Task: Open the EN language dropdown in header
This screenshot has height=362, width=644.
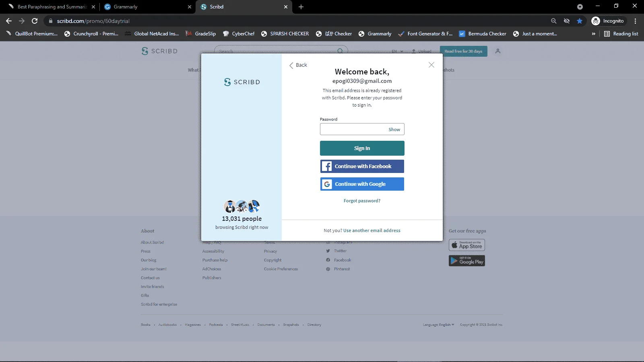Action: click(x=397, y=51)
